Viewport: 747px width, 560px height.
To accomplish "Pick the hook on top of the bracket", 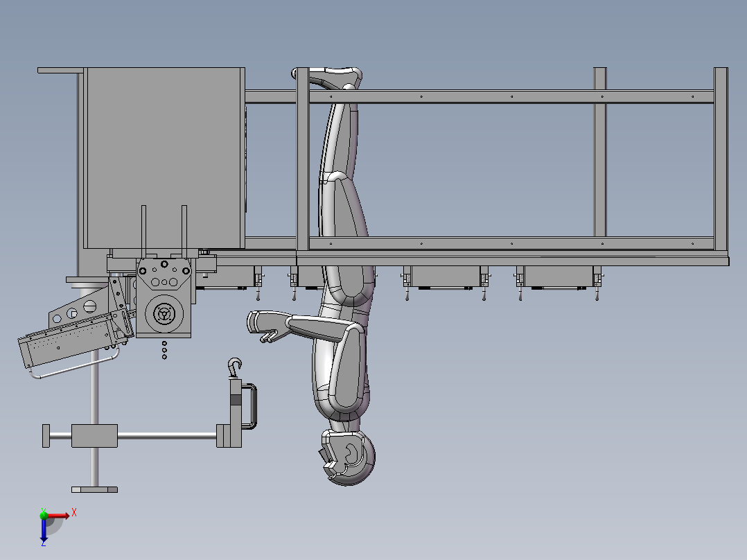I will pyautogui.click(x=234, y=367).
